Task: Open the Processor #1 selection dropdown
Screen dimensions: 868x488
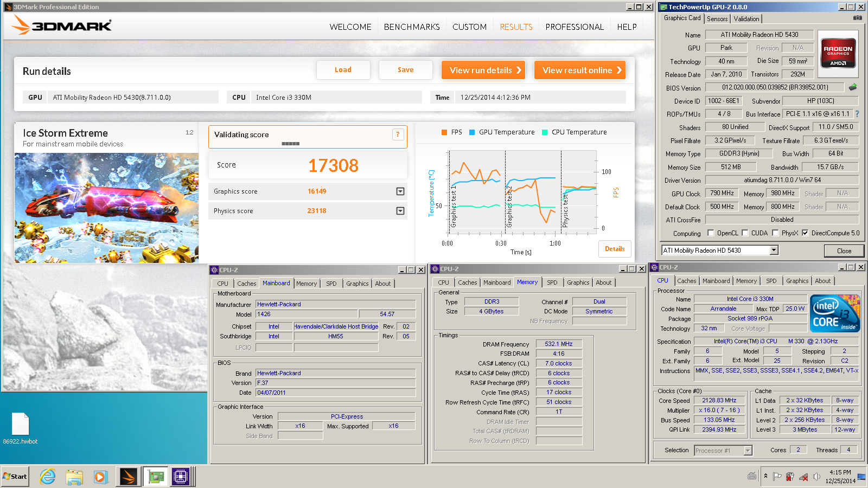Action: click(748, 450)
